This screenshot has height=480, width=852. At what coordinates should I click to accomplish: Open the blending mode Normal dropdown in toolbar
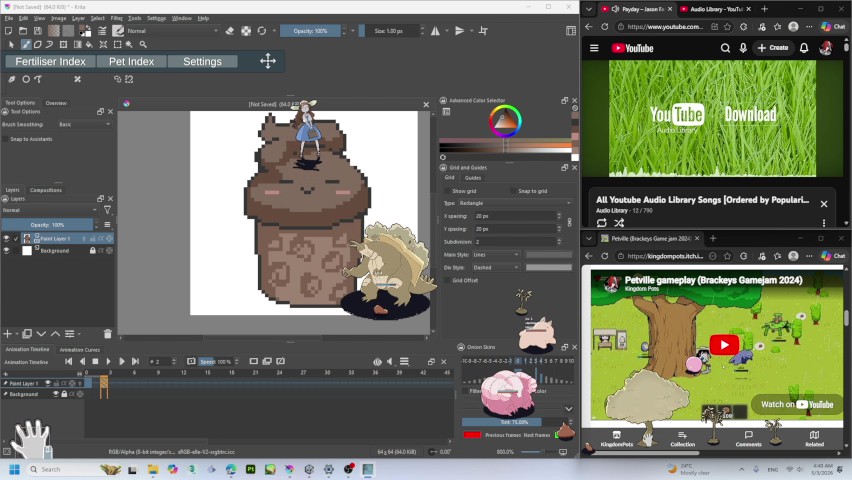172,31
